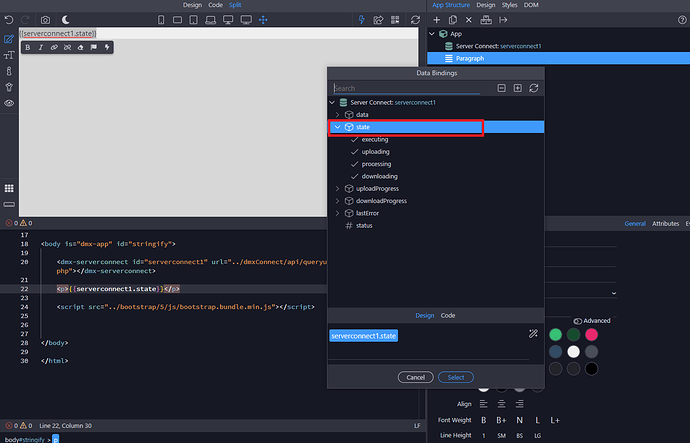Toggle dark mode with the moon icon
690x443 pixels.
pos(66,19)
